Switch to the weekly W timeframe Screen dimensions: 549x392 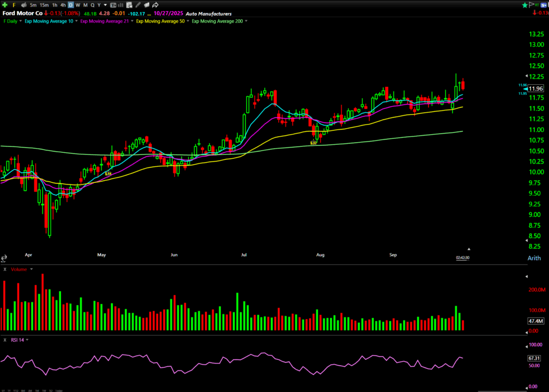(78, 5)
